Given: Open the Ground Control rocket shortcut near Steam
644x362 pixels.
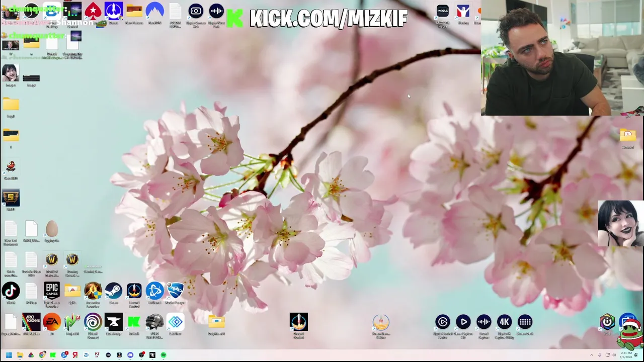Looking at the screenshot, I should 134,291.
